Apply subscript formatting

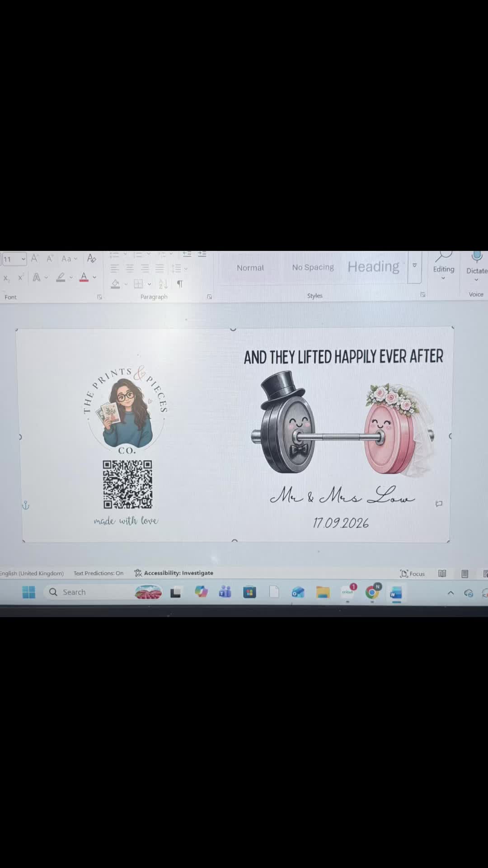pyautogui.click(x=6, y=278)
